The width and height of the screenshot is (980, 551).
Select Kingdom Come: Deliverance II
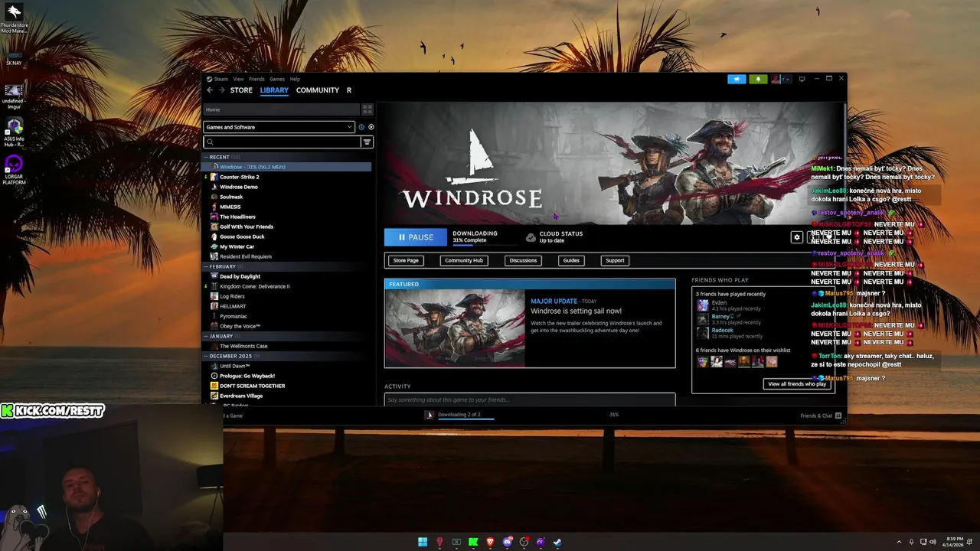(254, 286)
